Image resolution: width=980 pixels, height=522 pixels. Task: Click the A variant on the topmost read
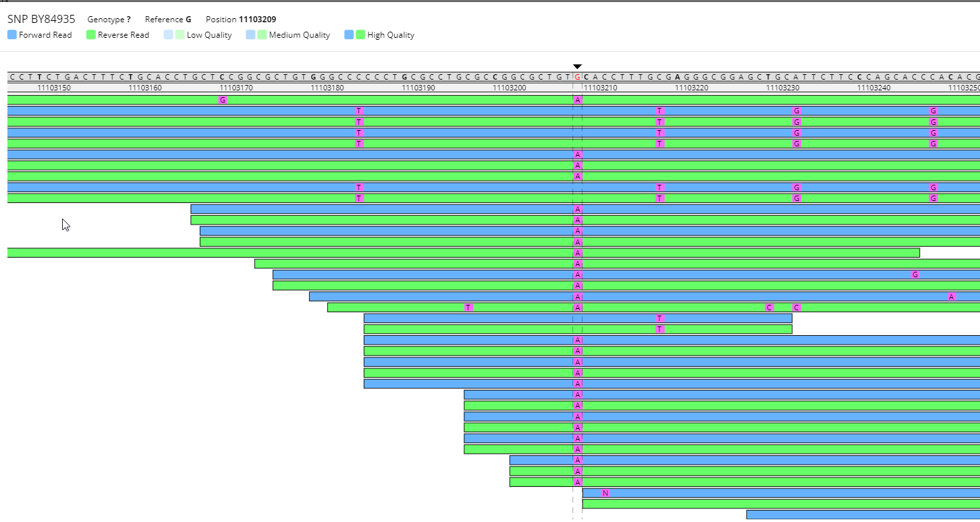[x=578, y=100]
